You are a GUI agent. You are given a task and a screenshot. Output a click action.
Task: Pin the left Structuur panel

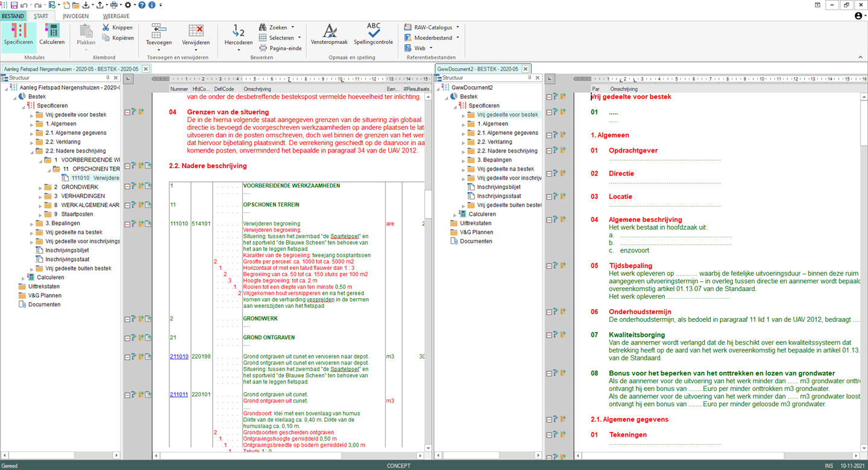coord(108,78)
